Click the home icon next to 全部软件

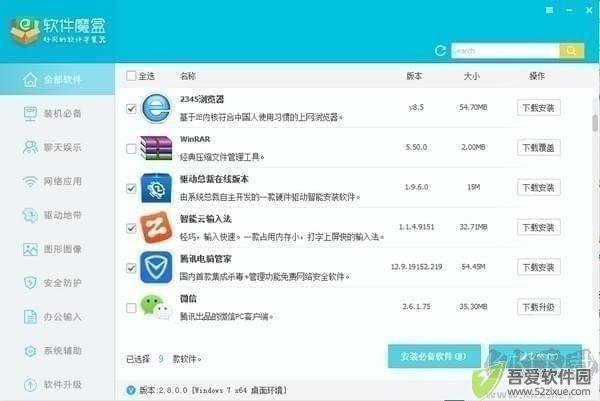[x=30, y=80]
